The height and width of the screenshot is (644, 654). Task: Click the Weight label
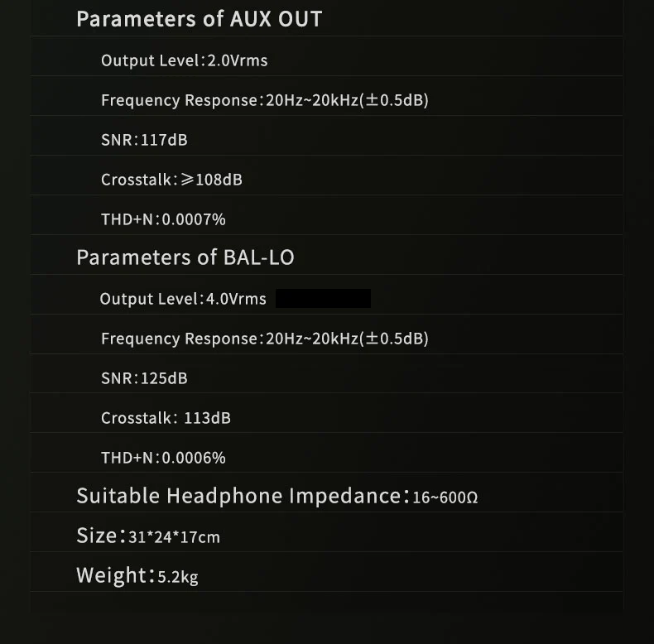tap(116, 575)
